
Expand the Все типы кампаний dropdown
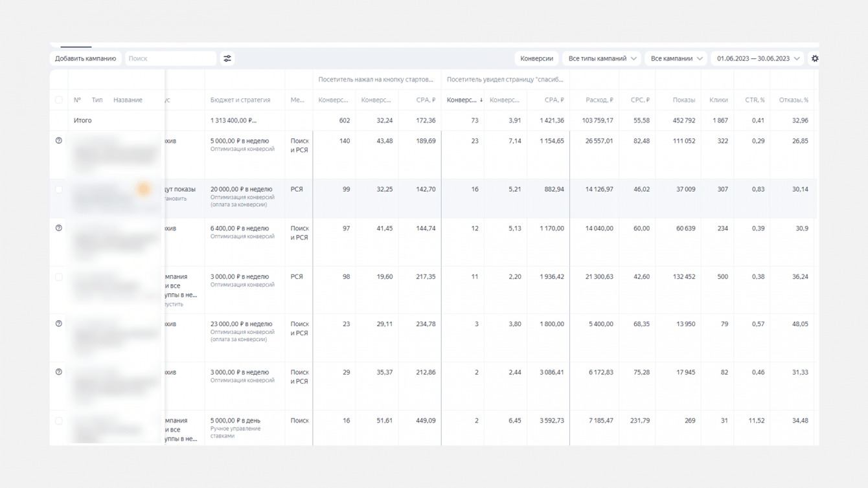pyautogui.click(x=602, y=59)
